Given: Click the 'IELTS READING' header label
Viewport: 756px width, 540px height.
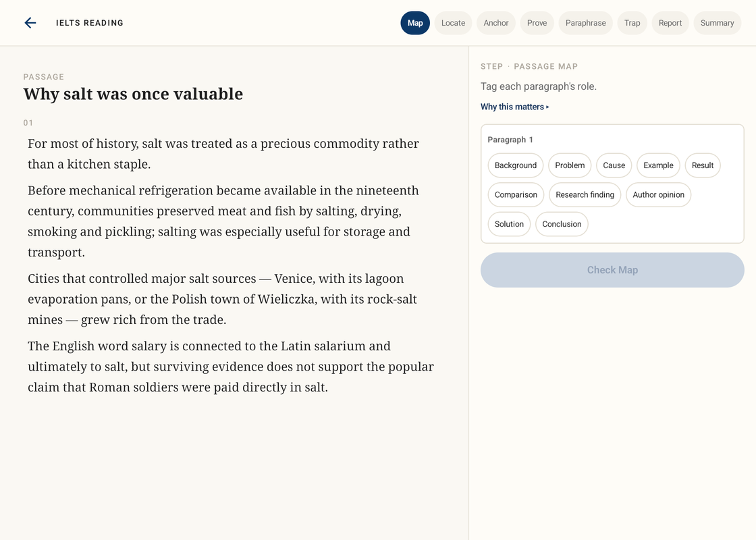Looking at the screenshot, I should [x=90, y=23].
